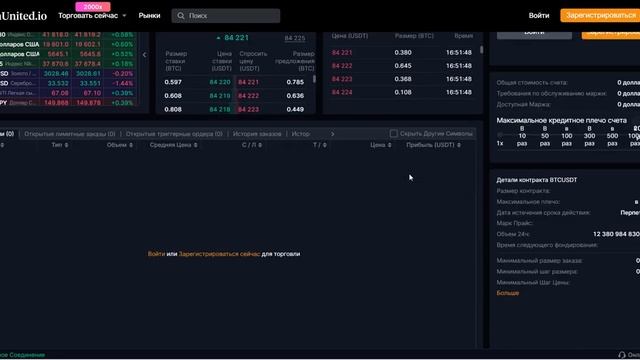Click the Поиск search input field
Image resolution: width=640 pixels, height=360 pixels.
(226, 16)
